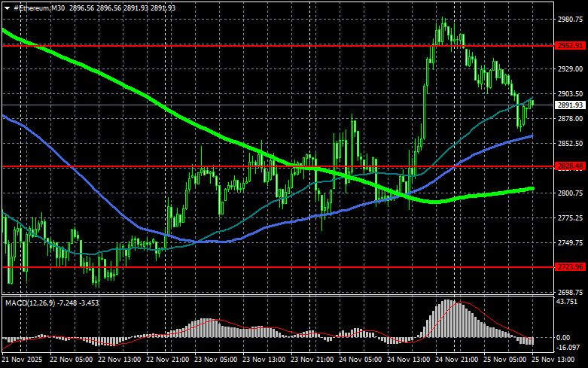Select the 2980.75 price scale value
The height and width of the screenshot is (368, 588).
point(571,20)
